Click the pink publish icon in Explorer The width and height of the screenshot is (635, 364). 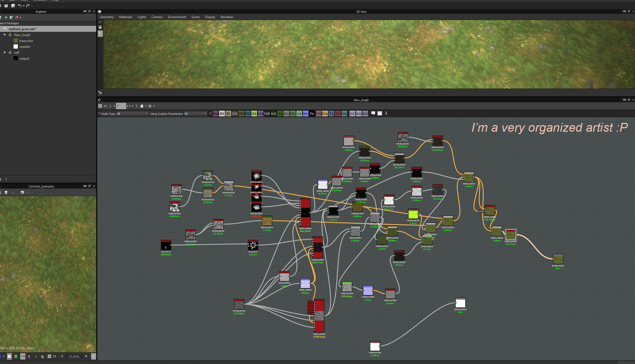(x=17, y=17)
